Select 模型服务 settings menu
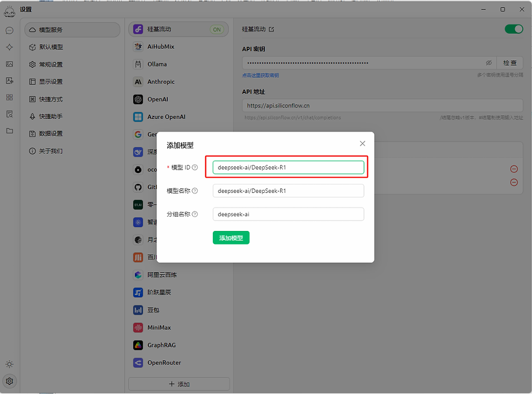Viewport: 532px width, 394px height. click(x=72, y=30)
